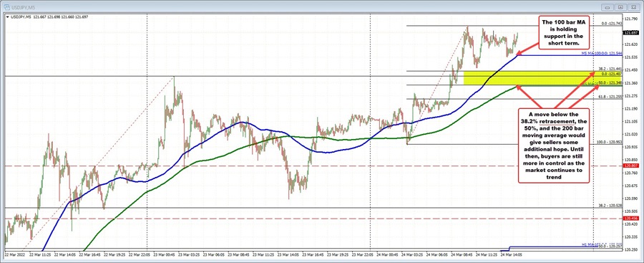Click the Fibonacci label 38.2 - 121.441
Screen dimensions: 644x263
[611, 69]
